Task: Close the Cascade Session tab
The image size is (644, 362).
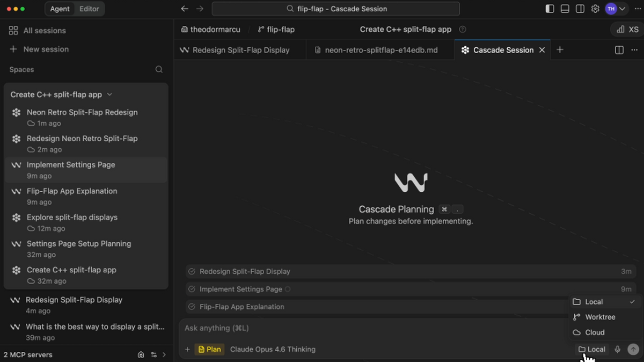Action: click(542, 50)
